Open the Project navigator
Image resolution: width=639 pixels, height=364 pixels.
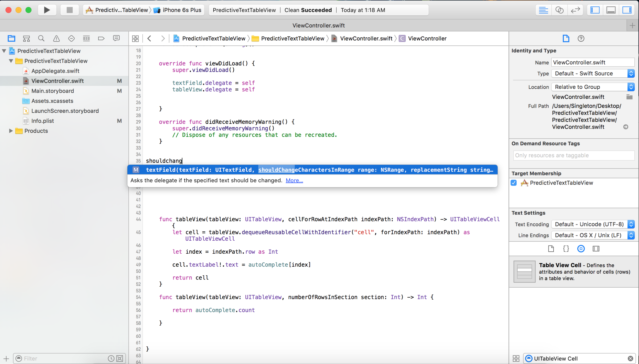(x=11, y=38)
